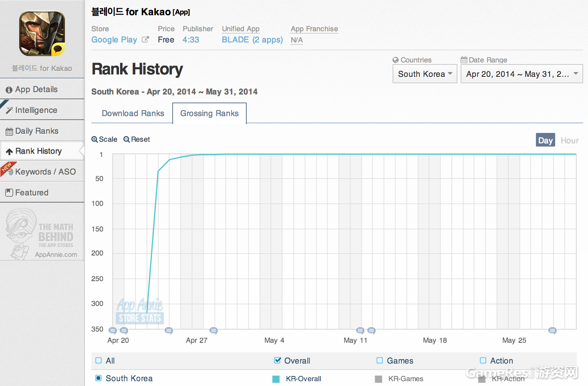588x386 pixels.
Task: Click the Daily Ranks calendar icon
Action: tap(9, 132)
